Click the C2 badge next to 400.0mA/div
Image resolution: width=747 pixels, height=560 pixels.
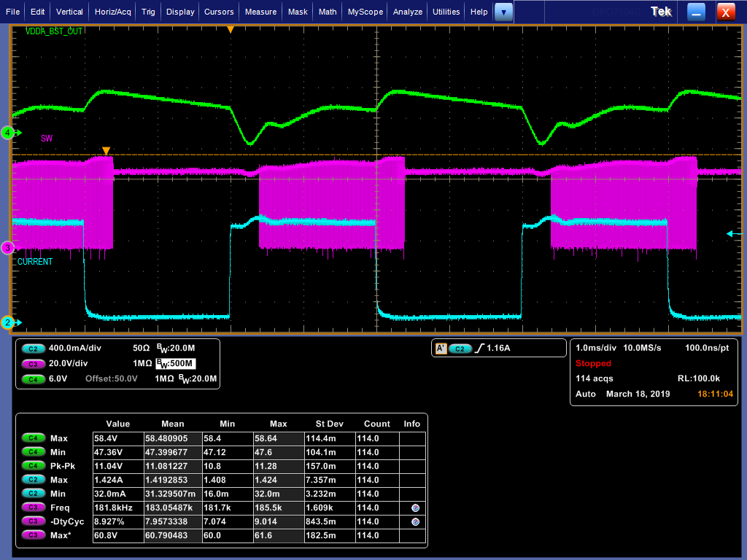click(33, 349)
